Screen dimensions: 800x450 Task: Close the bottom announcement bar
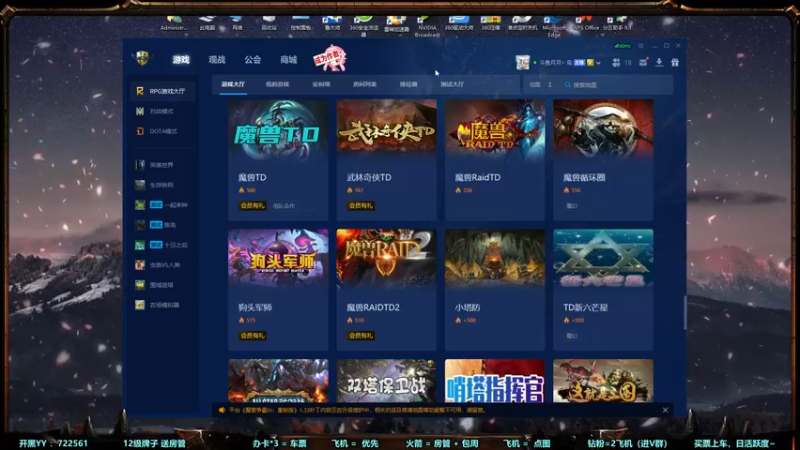point(665,410)
